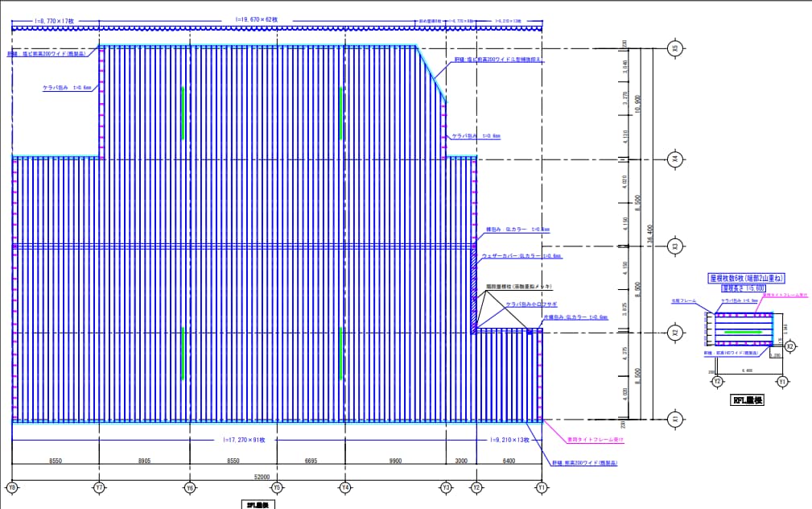The height and width of the screenshot is (509, 812).
Task: Select the 36,400 overall vertical dimension
Action: coord(650,236)
